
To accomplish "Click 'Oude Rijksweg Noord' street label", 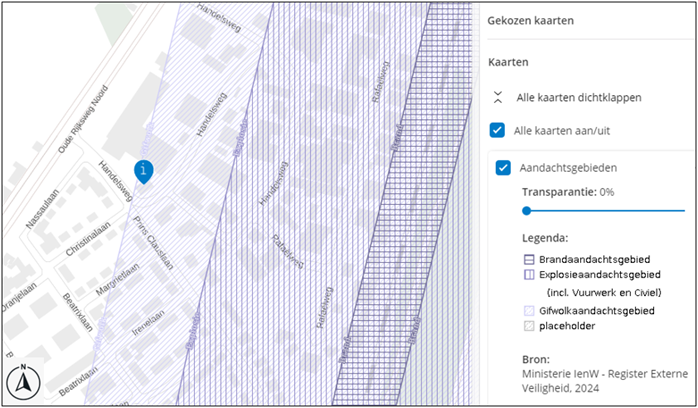I will [84, 120].
